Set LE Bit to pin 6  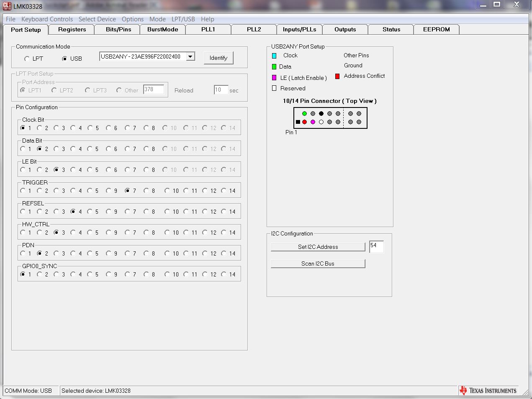click(x=108, y=170)
